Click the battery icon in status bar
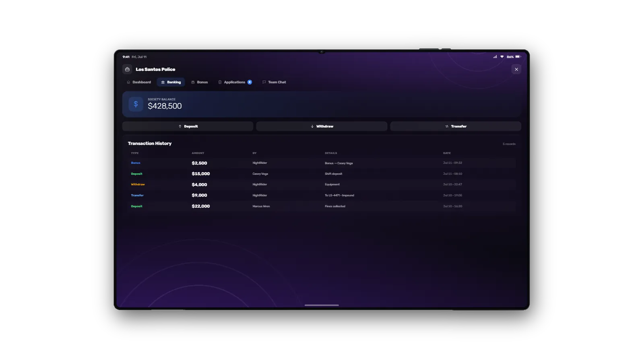Screen dimensions: 644x359 click(x=518, y=57)
